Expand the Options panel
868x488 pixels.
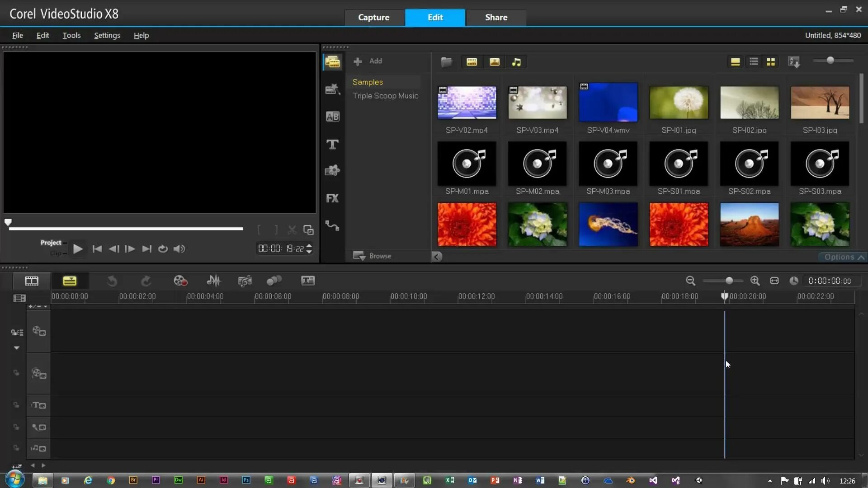click(844, 257)
